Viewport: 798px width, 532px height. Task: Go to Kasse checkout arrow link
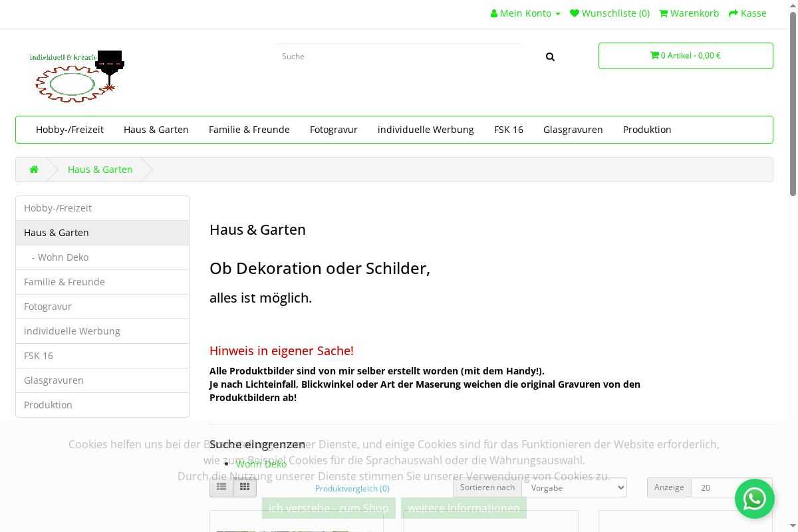point(747,13)
